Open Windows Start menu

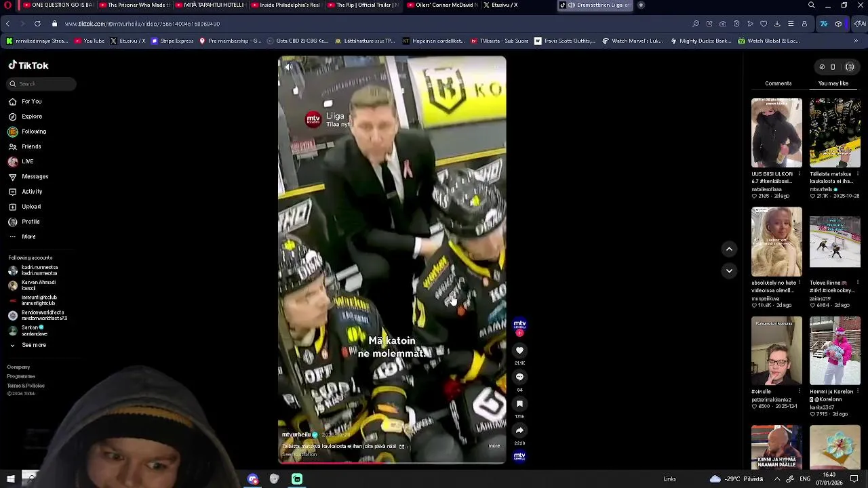coord(11,479)
